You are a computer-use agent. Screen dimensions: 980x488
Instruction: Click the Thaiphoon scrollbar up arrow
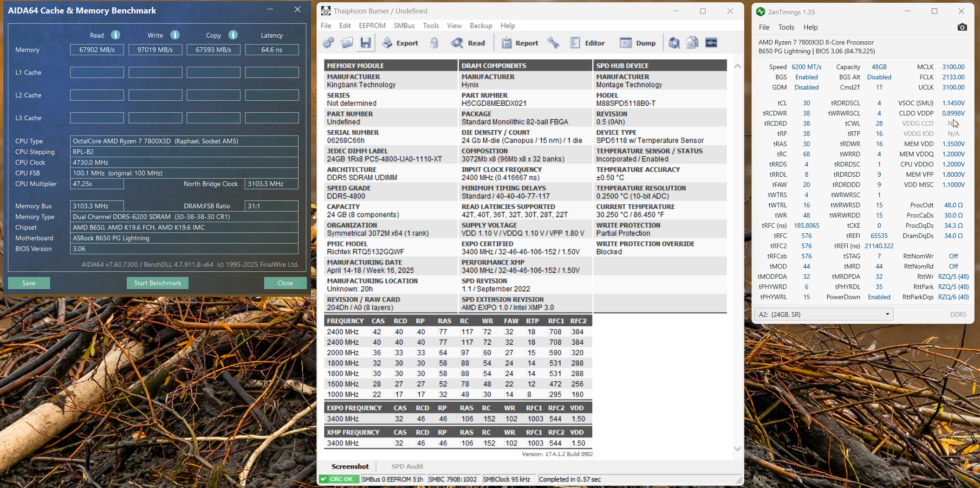tap(737, 66)
